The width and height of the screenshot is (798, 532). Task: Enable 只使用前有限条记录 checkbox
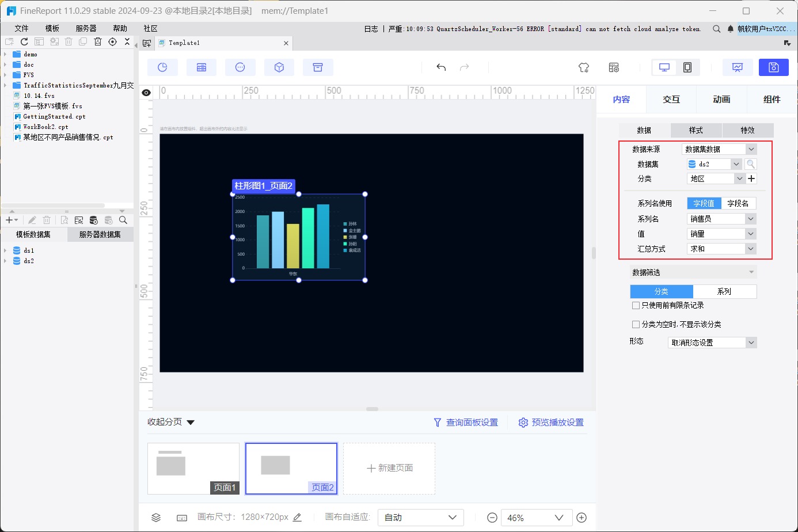point(636,305)
